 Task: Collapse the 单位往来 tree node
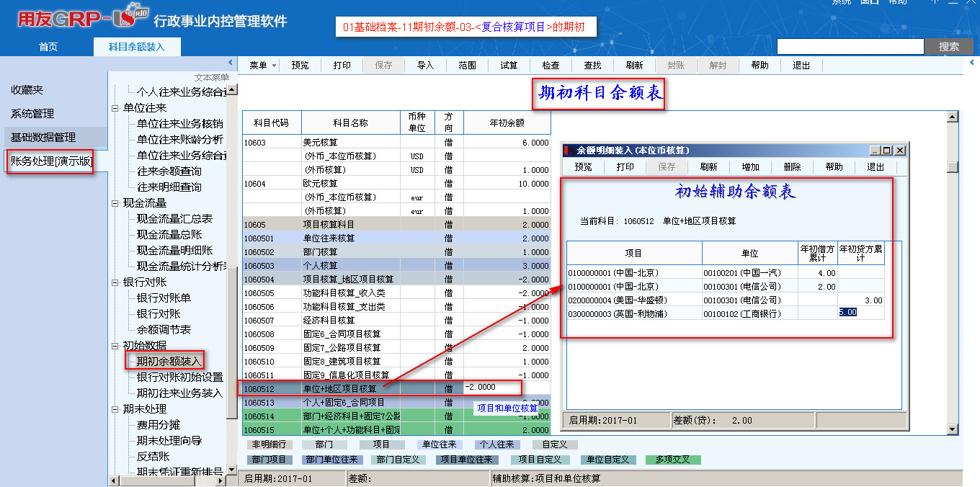tap(115, 108)
